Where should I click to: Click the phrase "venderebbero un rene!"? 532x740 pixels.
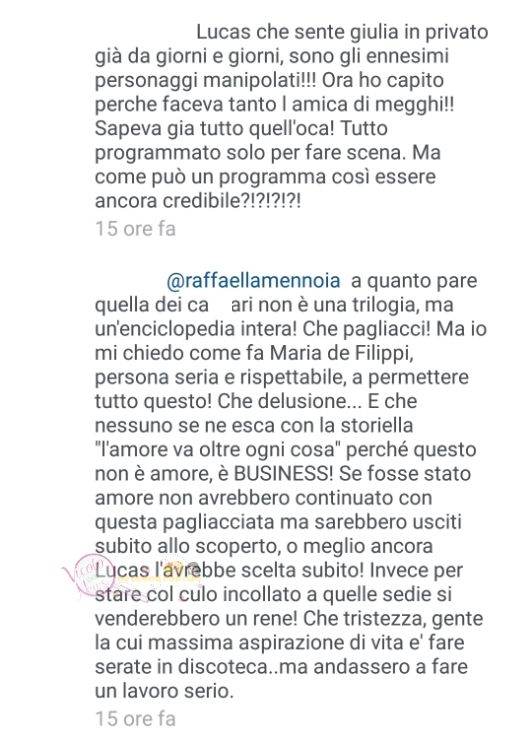196,619
